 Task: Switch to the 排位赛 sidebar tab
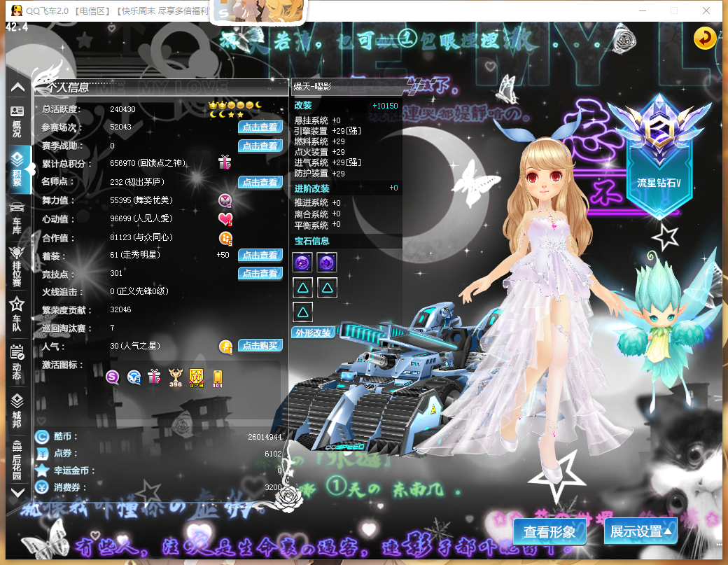17,267
